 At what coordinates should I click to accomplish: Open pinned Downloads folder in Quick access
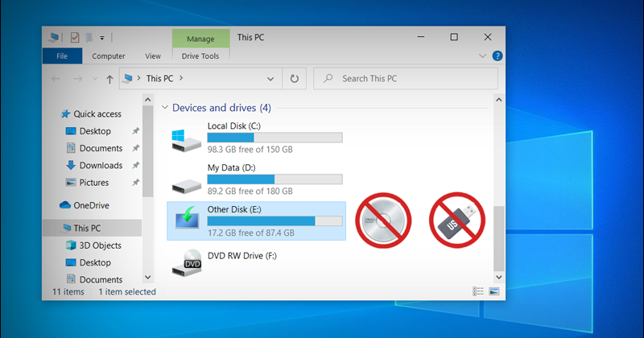point(101,165)
